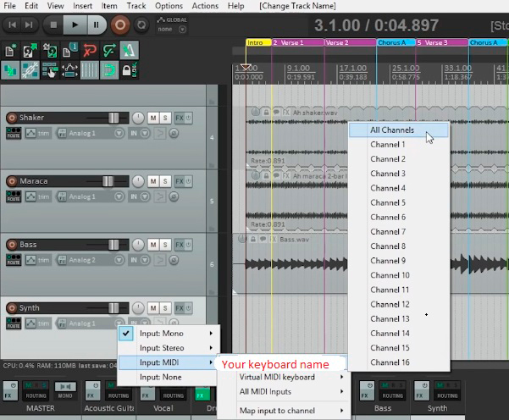The height and width of the screenshot is (420, 509).
Task: Go to the start of the project
Action: pyautogui.click(x=13, y=25)
